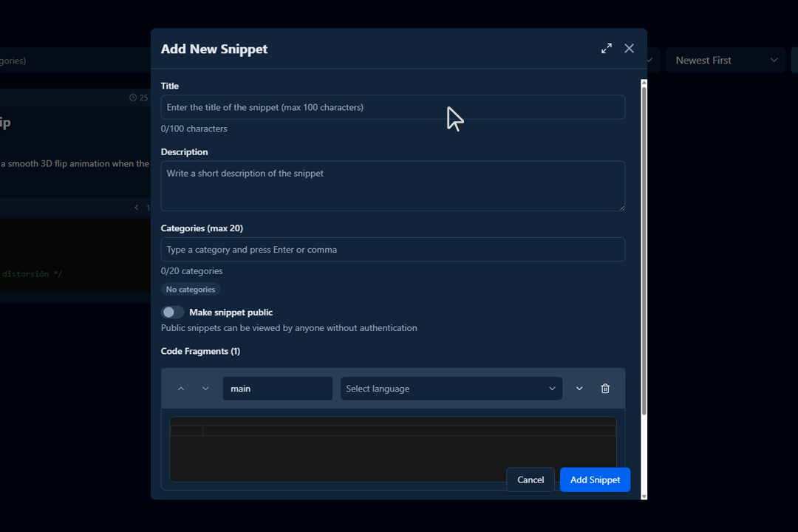This screenshot has width=798, height=532.
Task: Delete the main code fragment
Action: [605, 388]
